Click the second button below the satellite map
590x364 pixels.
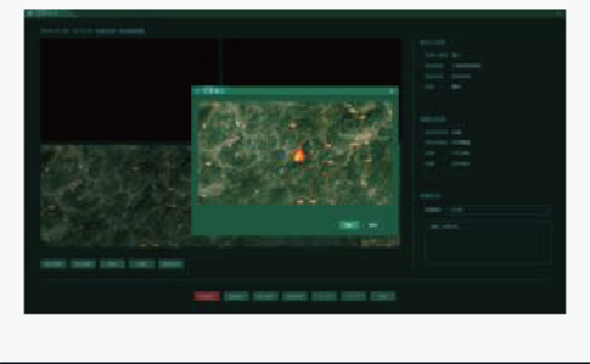pos(83,264)
